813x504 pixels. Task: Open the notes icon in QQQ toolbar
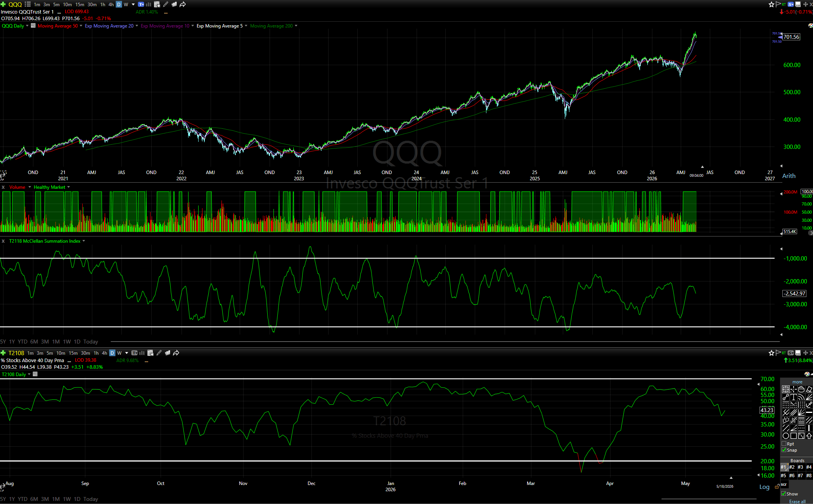tap(174, 4)
